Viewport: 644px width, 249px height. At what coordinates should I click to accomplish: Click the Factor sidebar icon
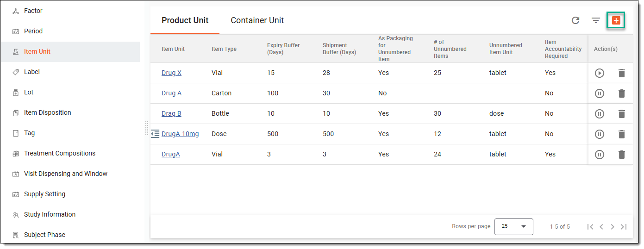[16, 11]
